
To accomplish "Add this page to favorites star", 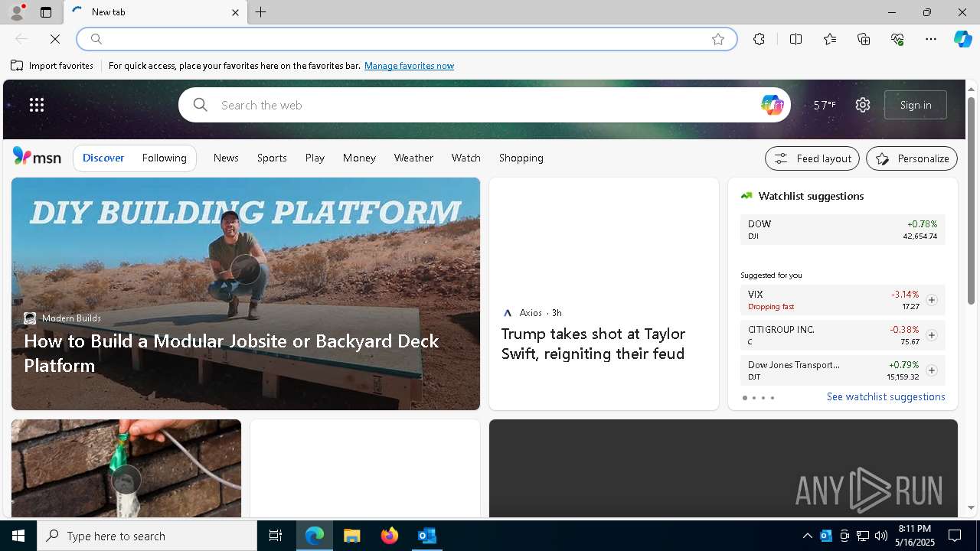I will pyautogui.click(x=718, y=39).
